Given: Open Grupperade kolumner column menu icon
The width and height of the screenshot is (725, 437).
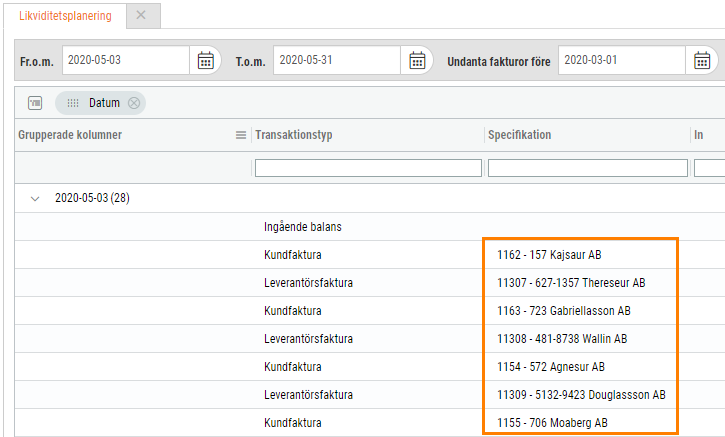Looking at the screenshot, I should click(x=241, y=135).
